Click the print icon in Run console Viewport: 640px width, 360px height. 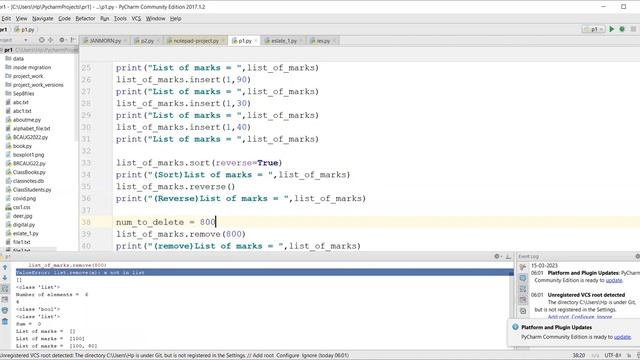point(5,310)
